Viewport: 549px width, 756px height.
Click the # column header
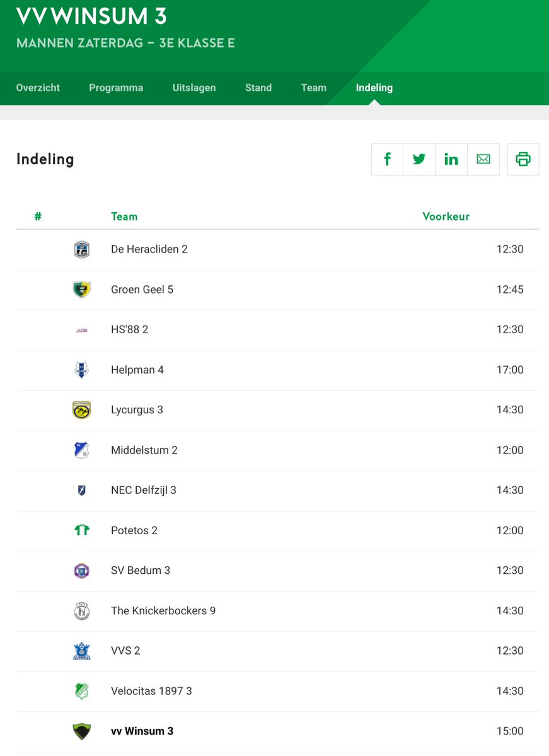click(38, 217)
